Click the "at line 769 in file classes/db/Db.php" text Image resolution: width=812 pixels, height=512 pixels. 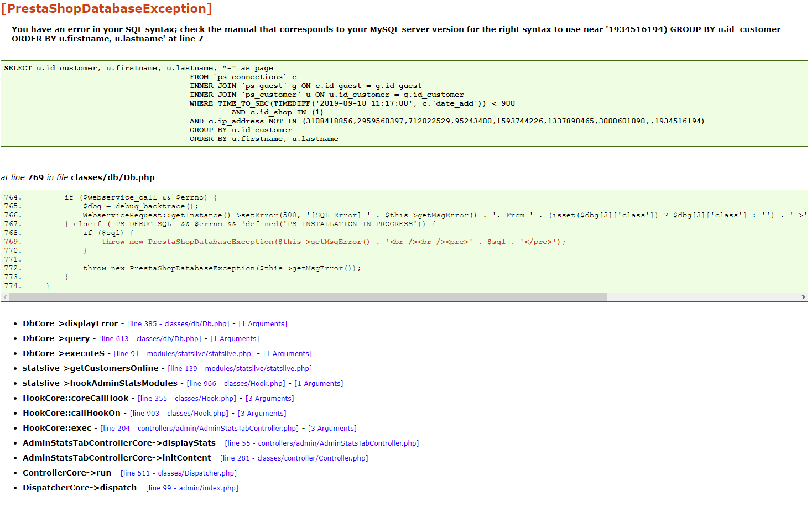click(78, 177)
